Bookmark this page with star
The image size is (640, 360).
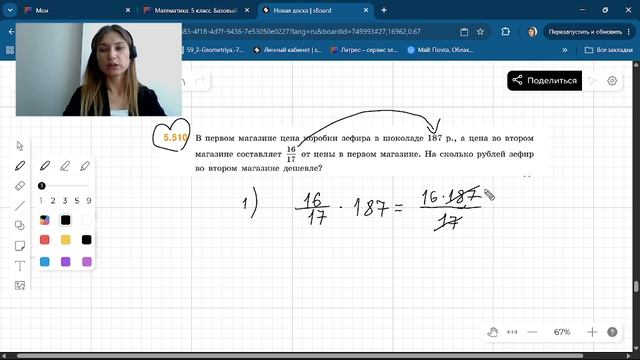(x=480, y=31)
